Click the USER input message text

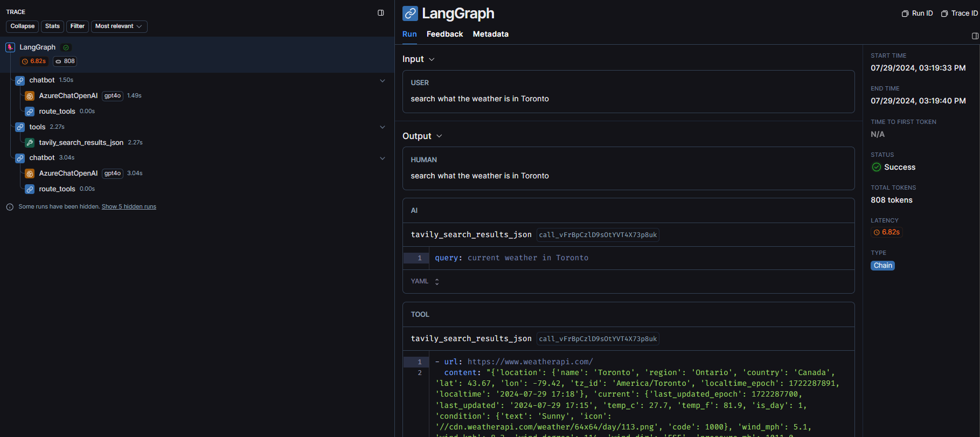click(479, 99)
